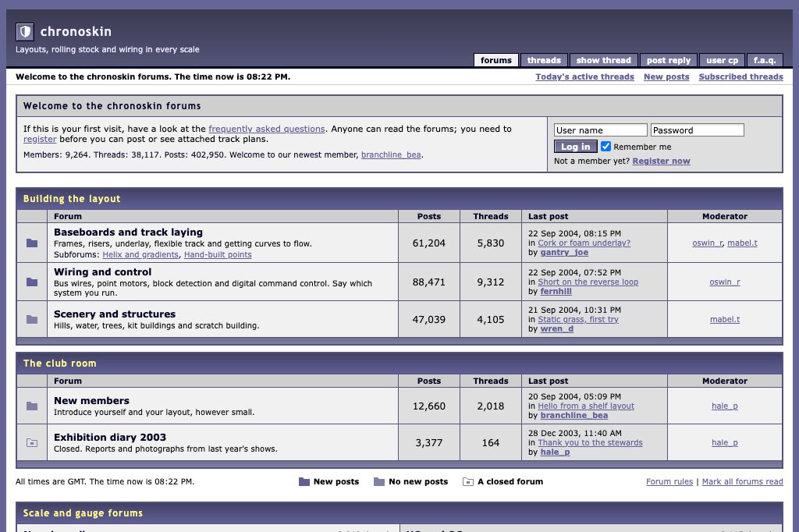Click folder icon for Baseboards and track laying
This screenshot has width=799, height=532.
tap(32, 243)
